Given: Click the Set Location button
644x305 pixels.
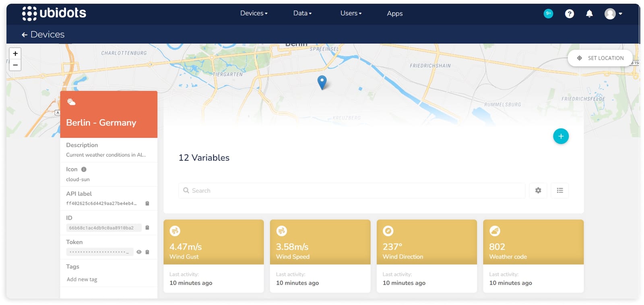Looking at the screenshot, I should (600, 58).
